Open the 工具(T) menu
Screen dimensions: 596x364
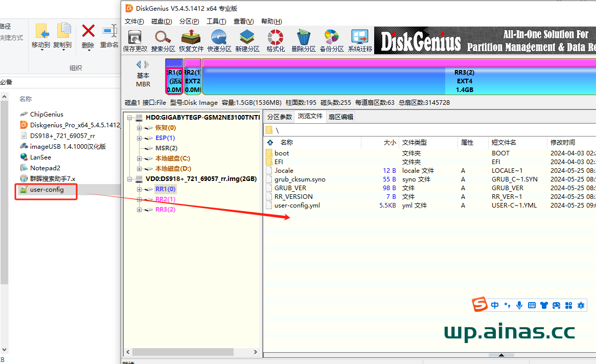tap(216, 21)
